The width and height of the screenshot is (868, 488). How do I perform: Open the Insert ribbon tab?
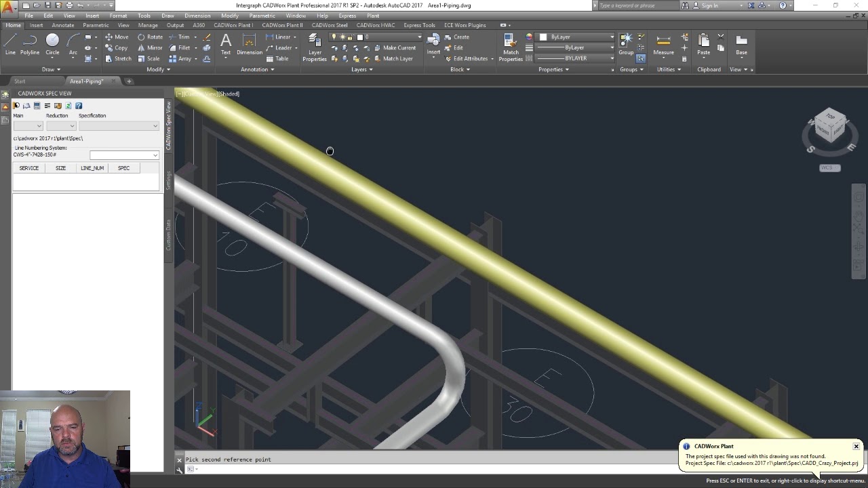(x=36, y=26)
